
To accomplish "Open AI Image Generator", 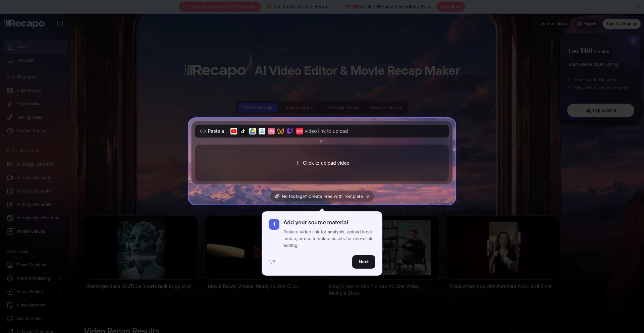I will point(35,164).
